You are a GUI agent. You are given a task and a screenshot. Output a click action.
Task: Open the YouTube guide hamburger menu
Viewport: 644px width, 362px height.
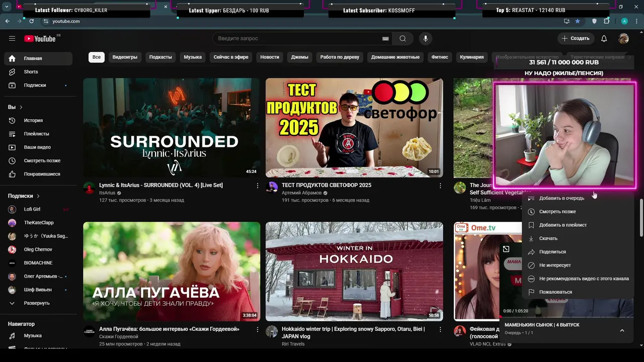[x=12, y=39]
